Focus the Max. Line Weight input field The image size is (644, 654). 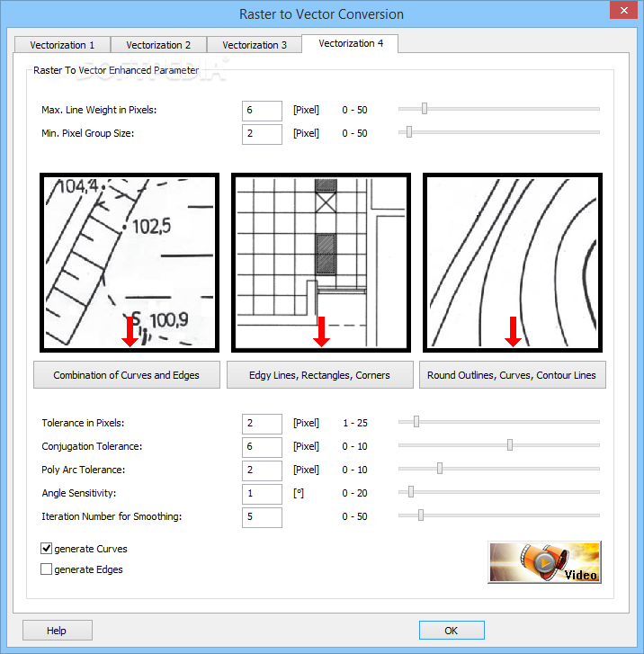click(x=262, y=111)
